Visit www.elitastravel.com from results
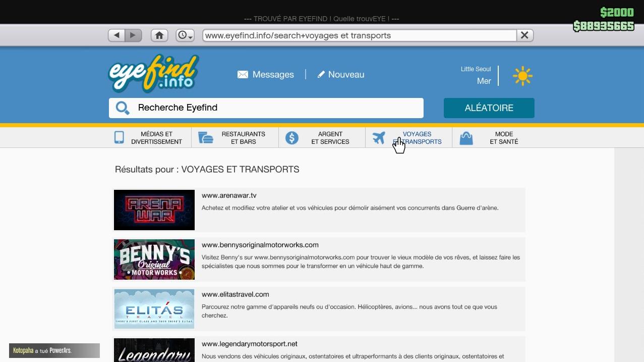The width and height of the screenshot is (644, 362). coord(235,294)
